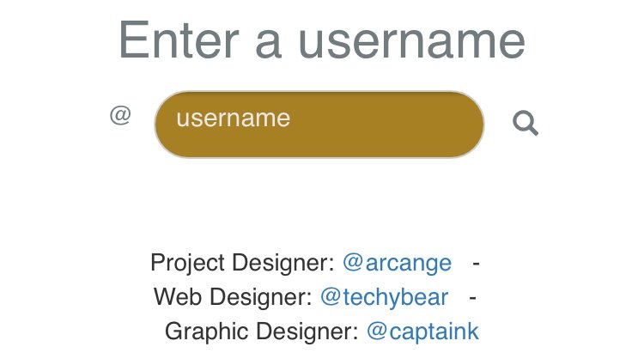Focus the username input field

[319, 125]
